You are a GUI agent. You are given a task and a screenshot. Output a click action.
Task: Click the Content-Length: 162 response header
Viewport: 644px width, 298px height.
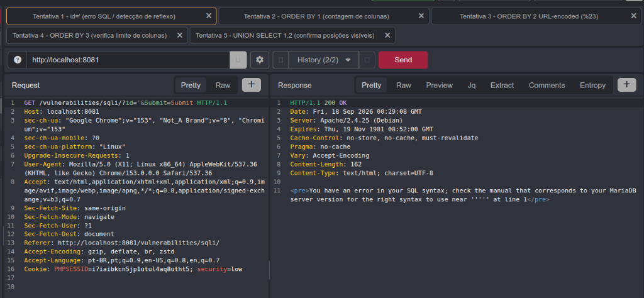[x=326, y=164]
